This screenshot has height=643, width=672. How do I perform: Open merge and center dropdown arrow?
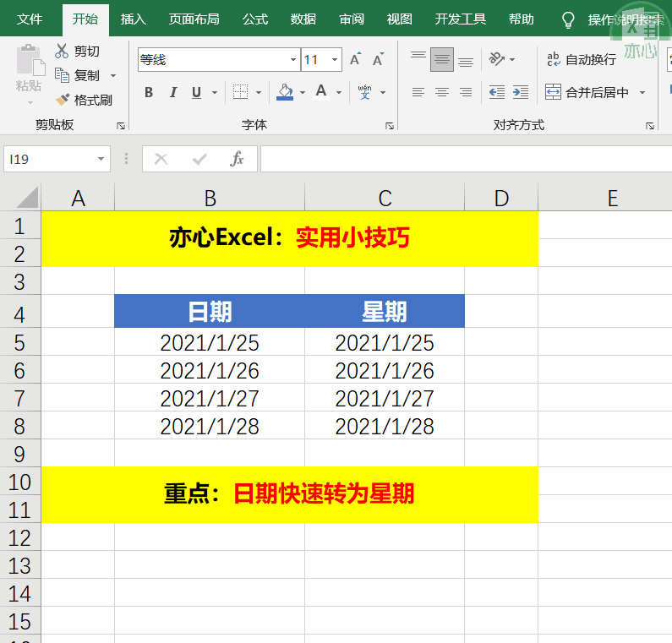[642, 92]
